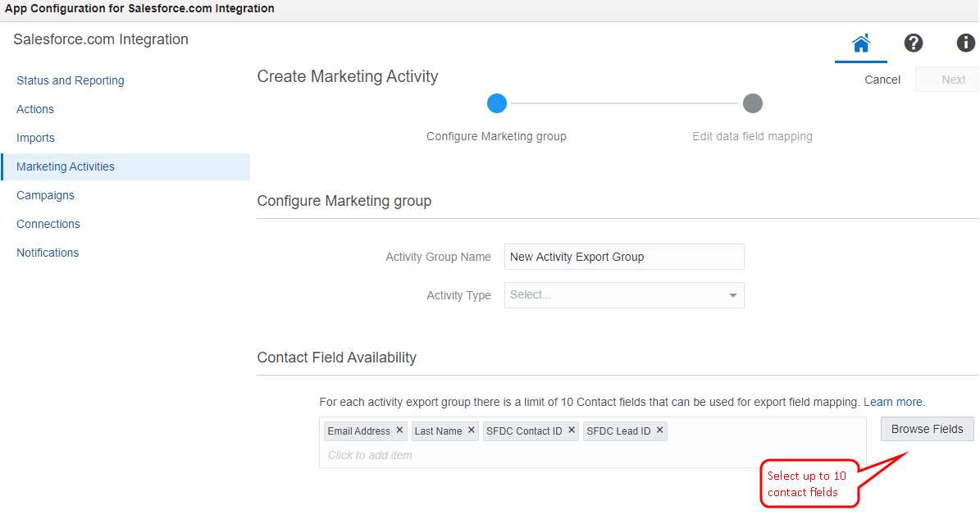Open the Actions section
Viewport: 980px width, 515px height.
point(35,109)
